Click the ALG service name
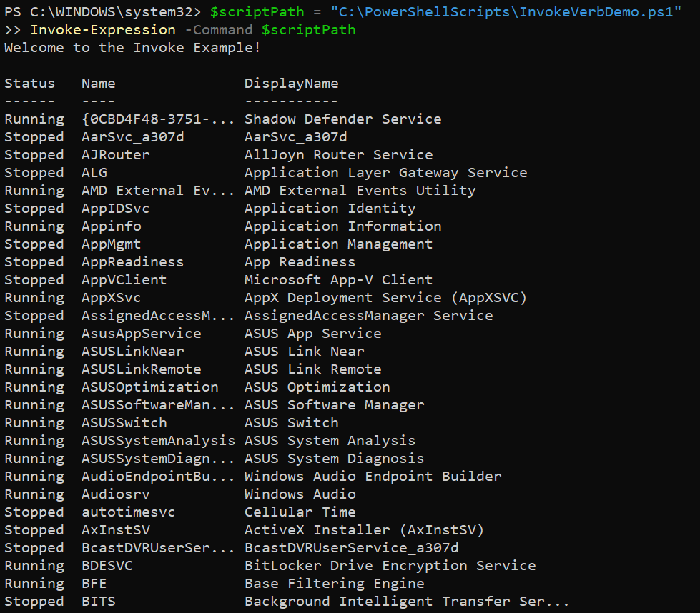The width and height of the screenshot is (700, 613). (94, 173)
